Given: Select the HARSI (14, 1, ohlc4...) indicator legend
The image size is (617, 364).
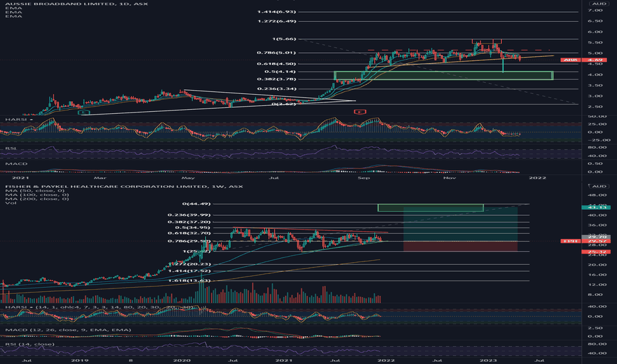Looking at the screenshot, I should tap(100, 307).
